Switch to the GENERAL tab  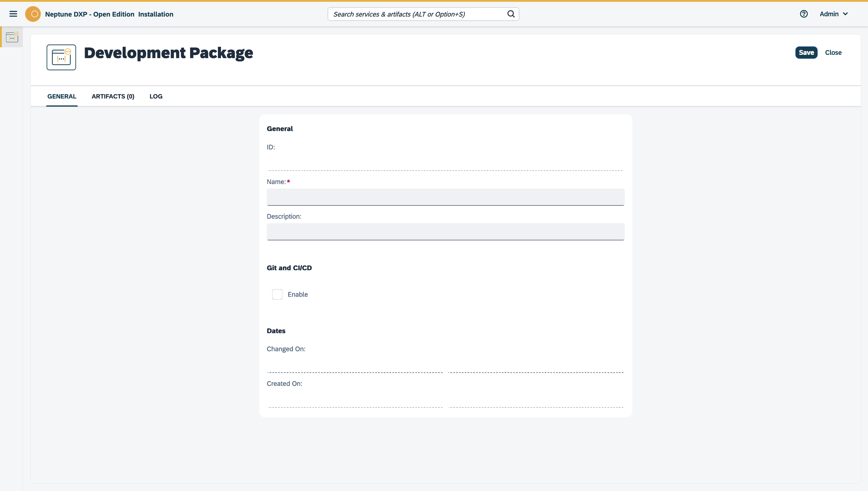point(62,96)
